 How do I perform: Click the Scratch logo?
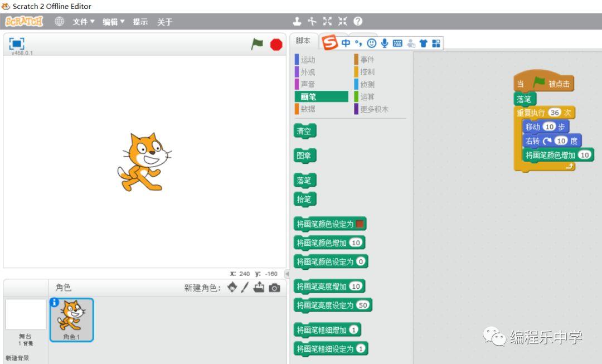[24, 22]
